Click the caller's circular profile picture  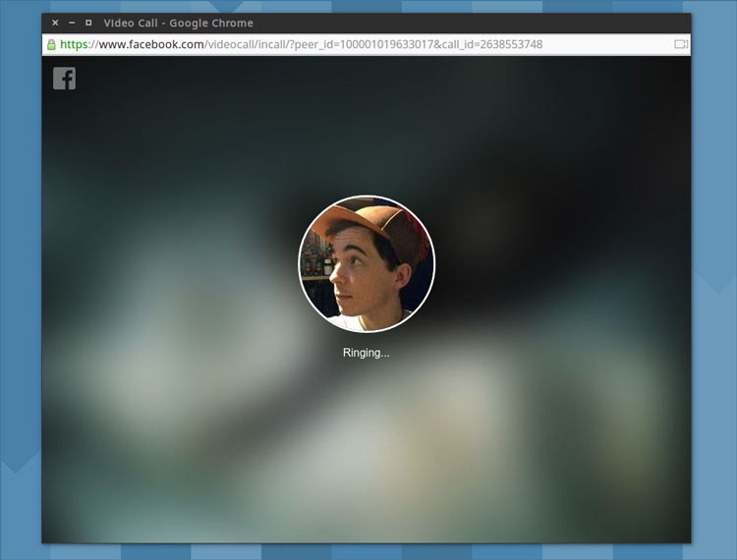(x=367, y=264)
